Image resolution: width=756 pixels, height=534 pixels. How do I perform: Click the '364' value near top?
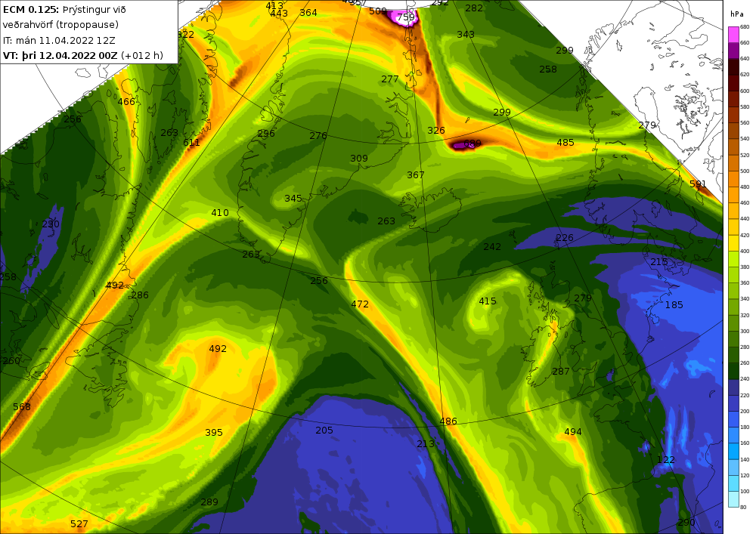[x=308, y=13]
